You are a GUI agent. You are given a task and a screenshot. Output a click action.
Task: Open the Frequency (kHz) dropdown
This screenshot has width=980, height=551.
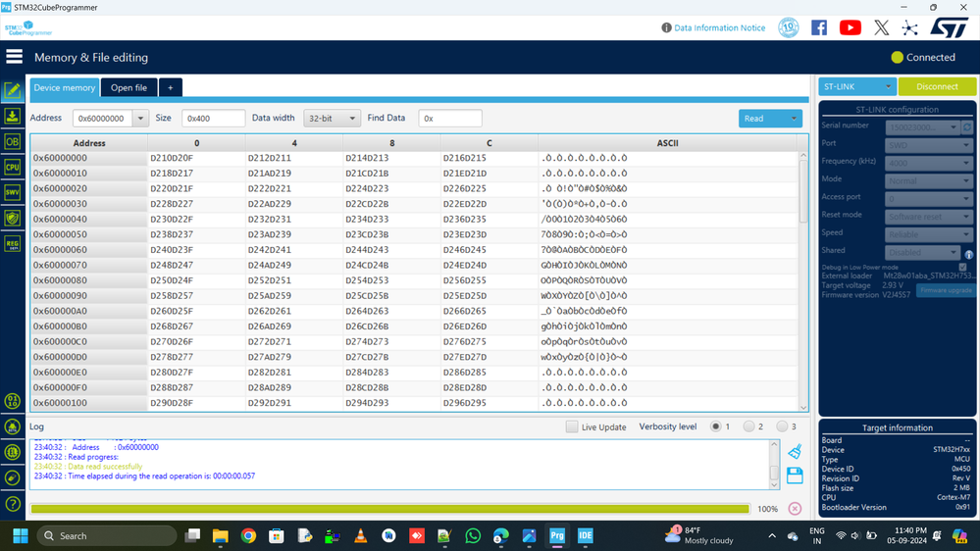point(929,163)
